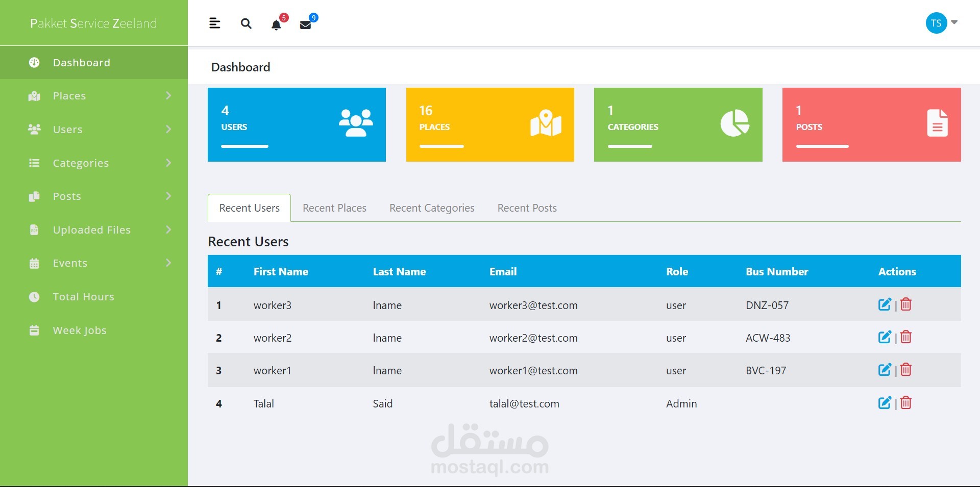
Task: Open the messages envelope showing 9 messages
Action: (x=306, y=24)
